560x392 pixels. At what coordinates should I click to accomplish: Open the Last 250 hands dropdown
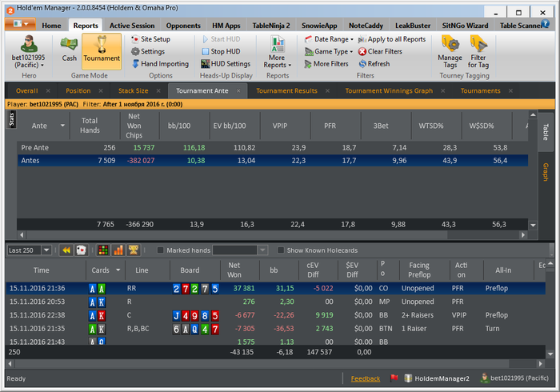(x=46, y=250)
